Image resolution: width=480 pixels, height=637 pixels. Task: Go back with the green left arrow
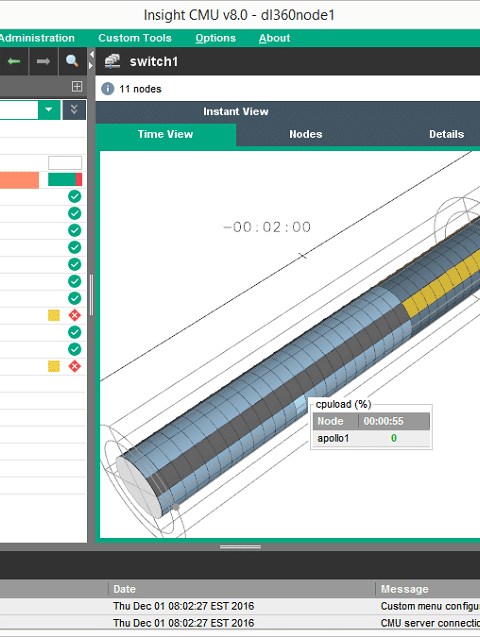(14, 61)
